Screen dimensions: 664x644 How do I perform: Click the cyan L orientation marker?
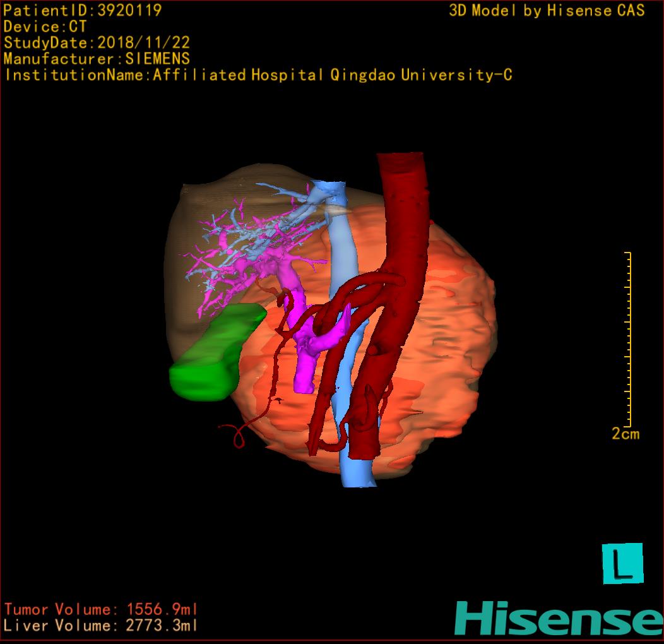(622, 563)
